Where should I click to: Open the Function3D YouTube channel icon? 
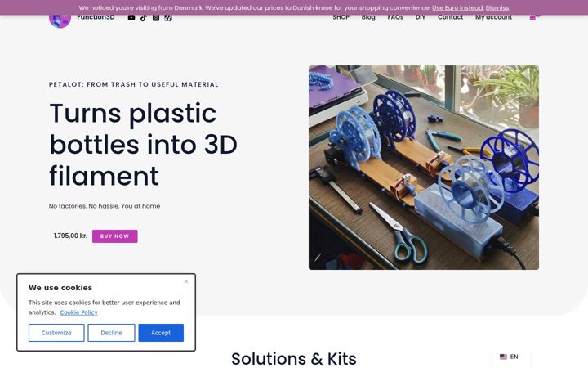(x=131, y=18)
